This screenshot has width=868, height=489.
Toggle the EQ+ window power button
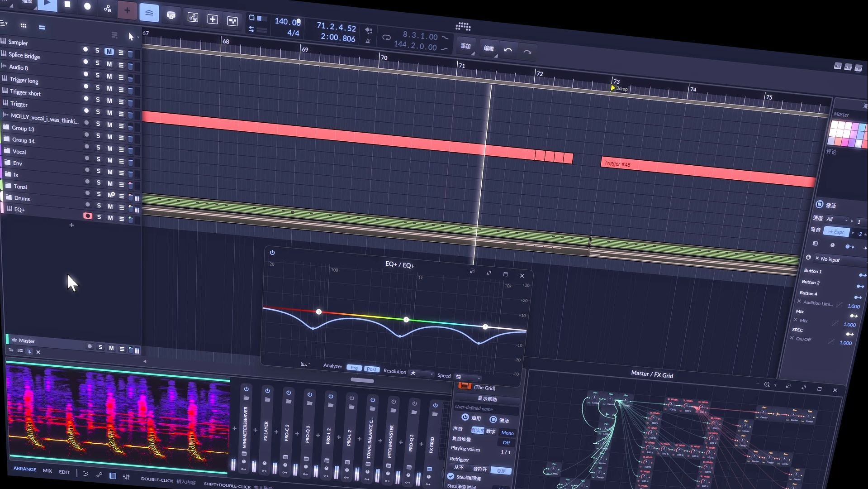pyautogui.click(x=272, y=253)
